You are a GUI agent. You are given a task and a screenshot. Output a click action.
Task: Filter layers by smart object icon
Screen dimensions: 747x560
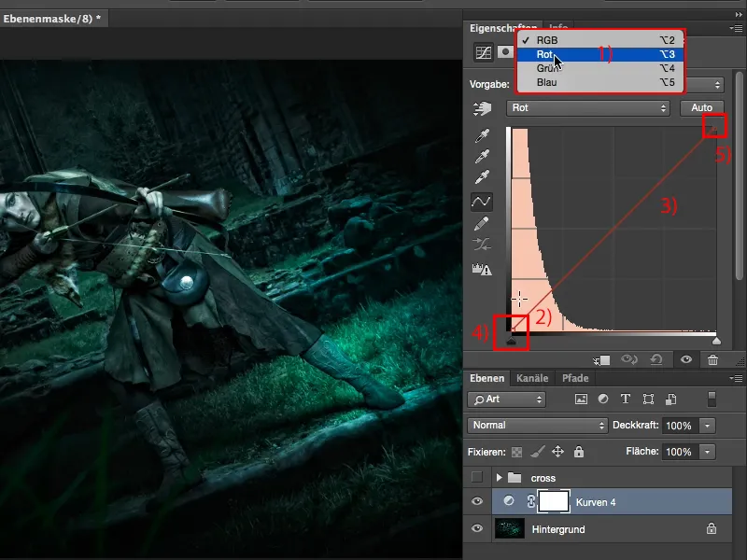(x=670, y=399)
